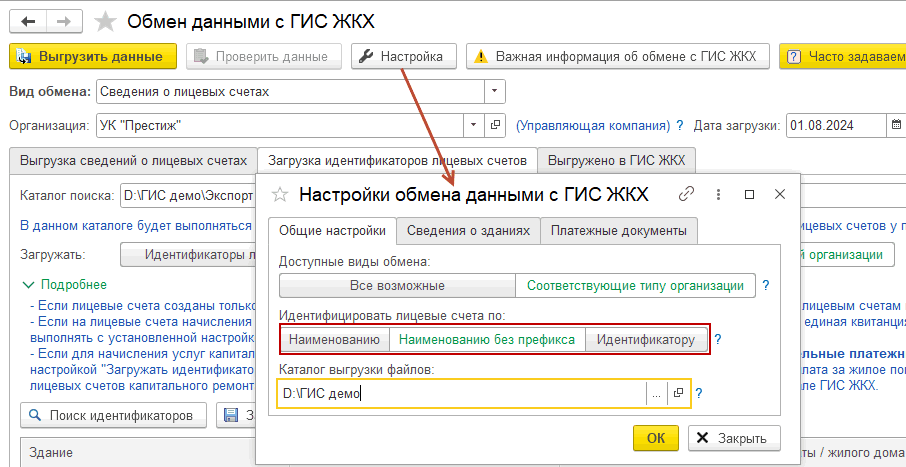
Task: Click help mark beside account identification options
Action: click(718, 339)
